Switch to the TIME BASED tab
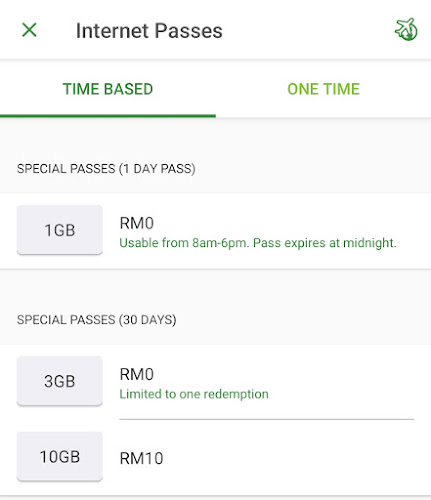This screenshot has height=500, width=431. click(108, 89)
